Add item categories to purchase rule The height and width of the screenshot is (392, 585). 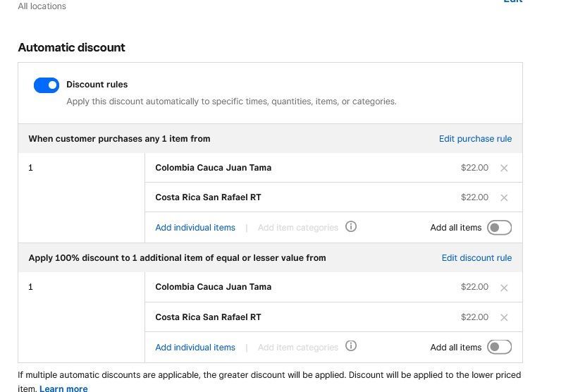pyautogui.click(x=297, y=228)
